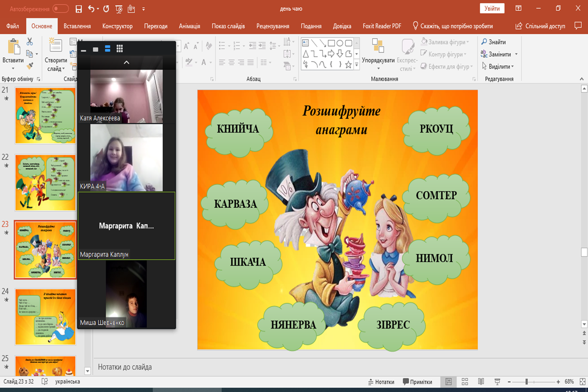The image size is (588, 392).
Task: Click the Увійти sign-in button
Action: point(492,8)
